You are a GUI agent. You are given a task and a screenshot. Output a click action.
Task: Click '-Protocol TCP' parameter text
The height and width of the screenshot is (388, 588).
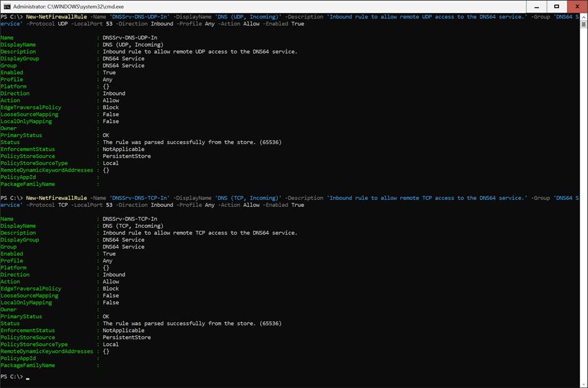coord(47,205)
